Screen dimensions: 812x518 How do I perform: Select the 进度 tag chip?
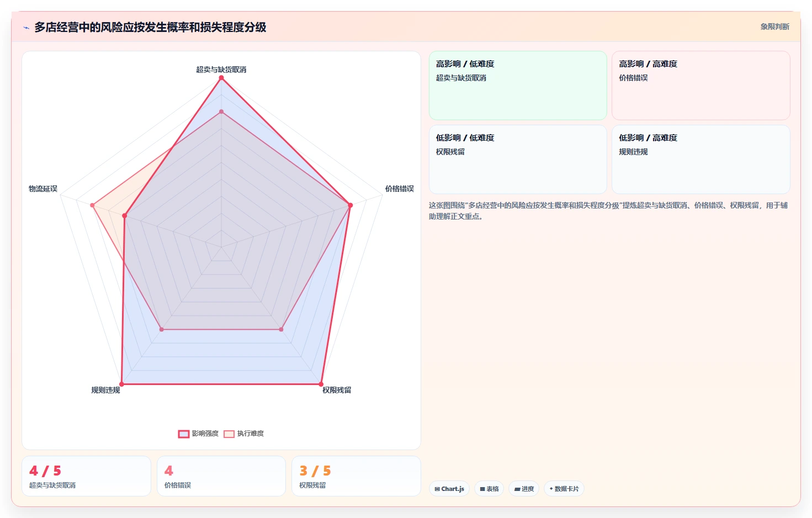click(x=524, y=489)
